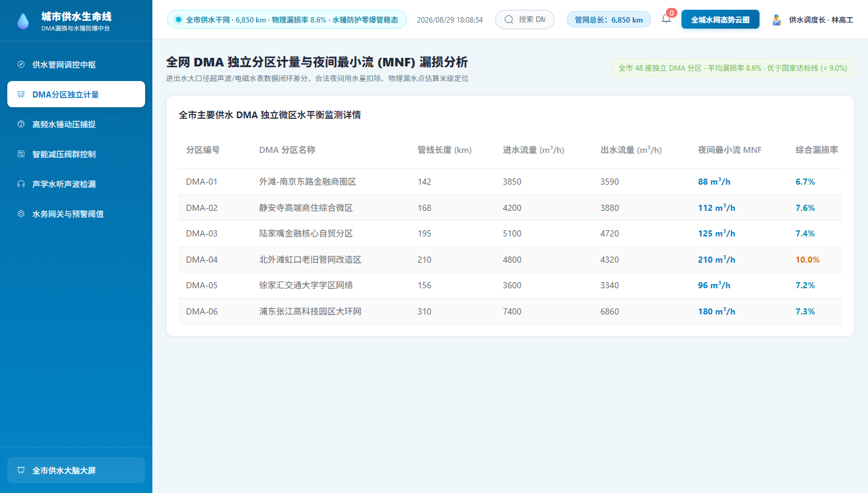Click the icon beside 智能减压阀群控制
868x493 pixels.
click(21, 154)
